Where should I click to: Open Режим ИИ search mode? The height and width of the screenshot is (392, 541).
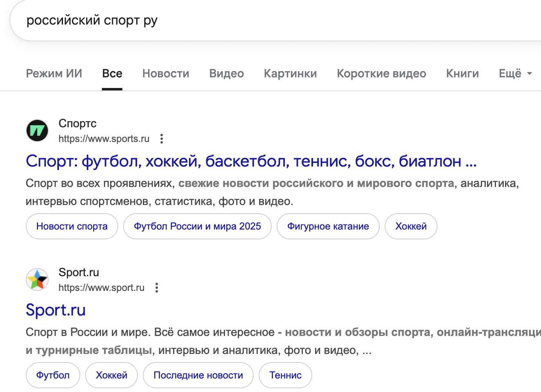pyautogui.click(x=54, y=74)
